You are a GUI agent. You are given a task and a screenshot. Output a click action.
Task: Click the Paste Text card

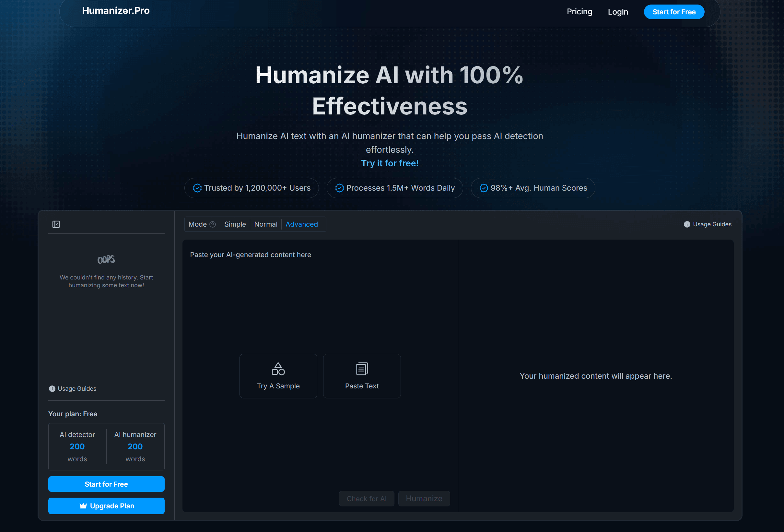(362, 376)
